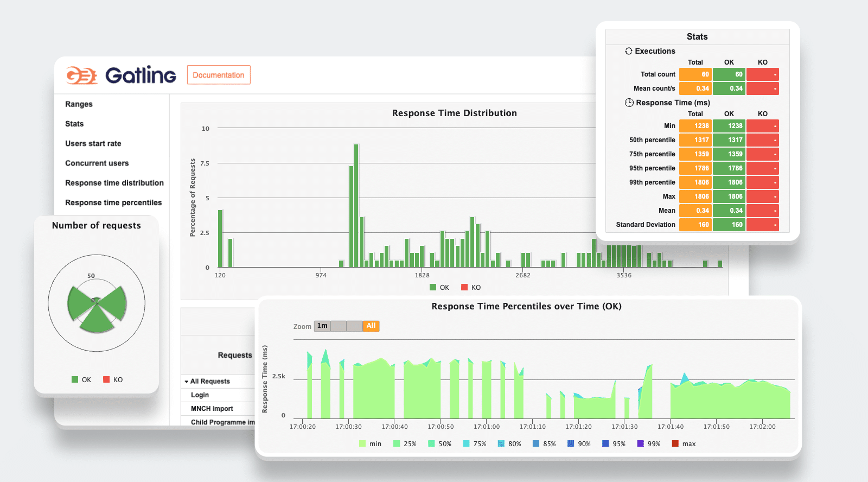The height and width of the screenshot is (482, 868).
Task: Open Stats in the sidebar menu
Action: click(74, 124)
